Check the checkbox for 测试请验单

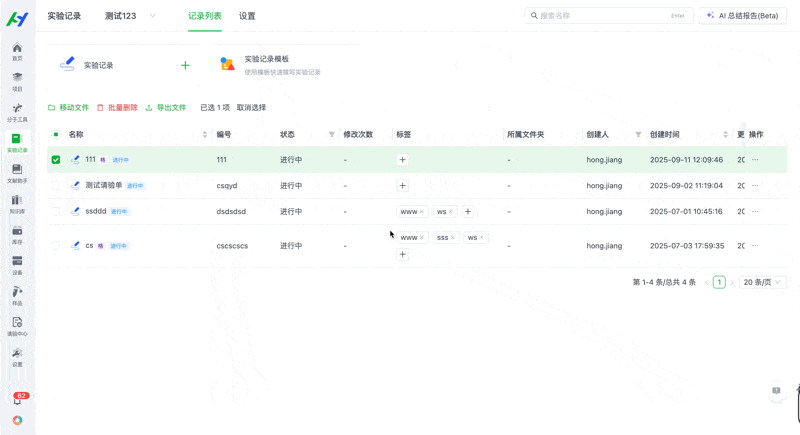[56, 186]
